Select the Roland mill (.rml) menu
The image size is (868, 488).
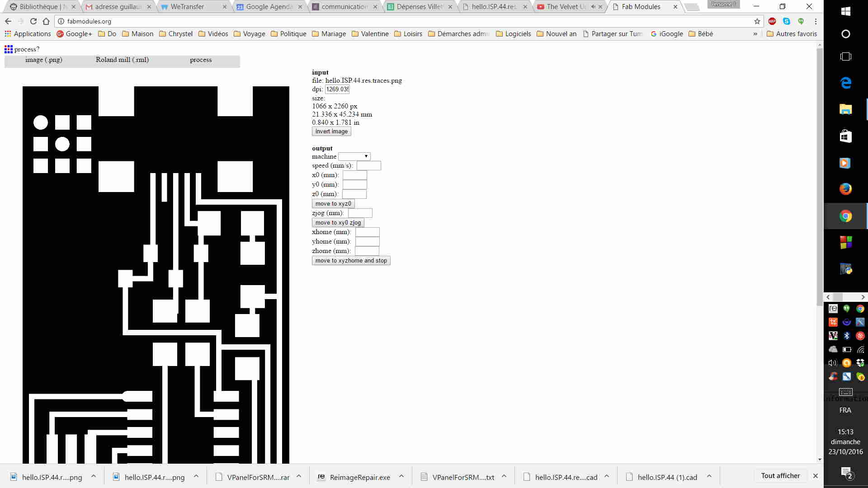pos(122,60)
